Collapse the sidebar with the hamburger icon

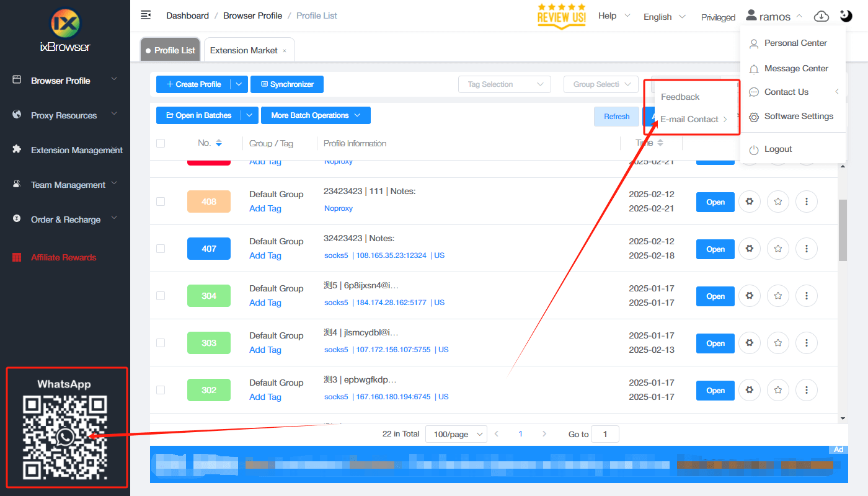[x=145, y=14]
